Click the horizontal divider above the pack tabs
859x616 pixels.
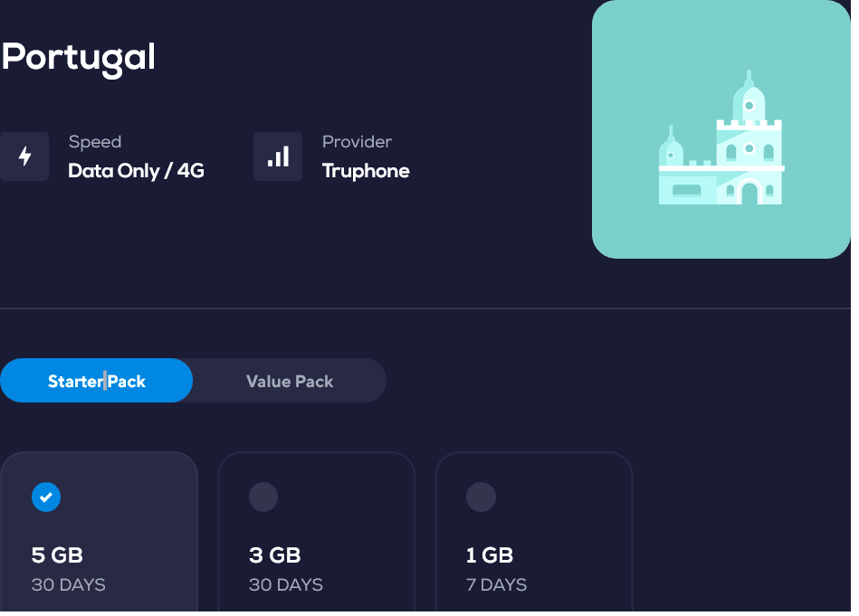point(425,308)
